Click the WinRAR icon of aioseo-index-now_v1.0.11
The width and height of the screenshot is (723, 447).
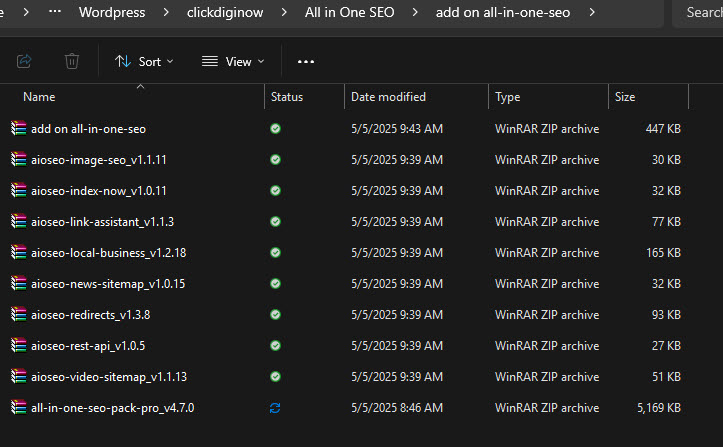point(19,190)
